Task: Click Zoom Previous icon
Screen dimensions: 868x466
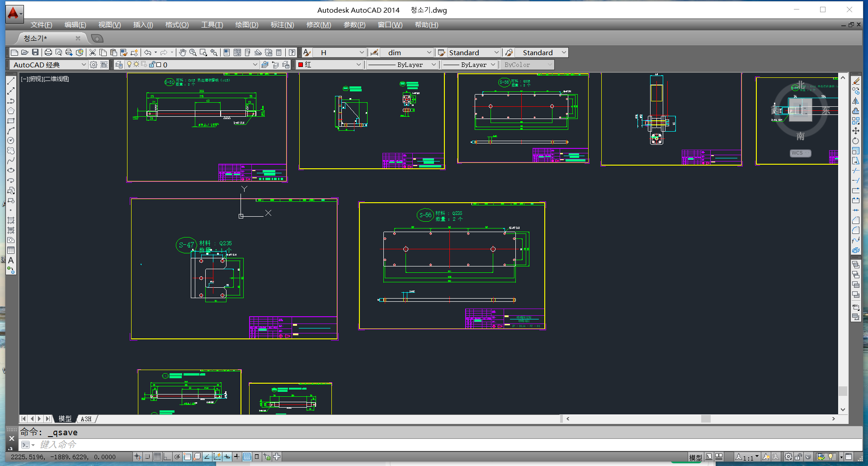Action: [214, 52]
